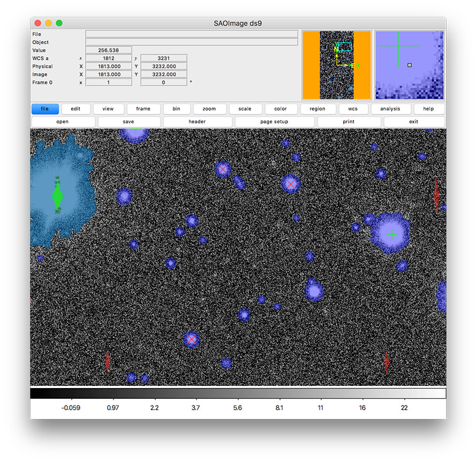Select the small blue circle region below image center

click(262, 299)
